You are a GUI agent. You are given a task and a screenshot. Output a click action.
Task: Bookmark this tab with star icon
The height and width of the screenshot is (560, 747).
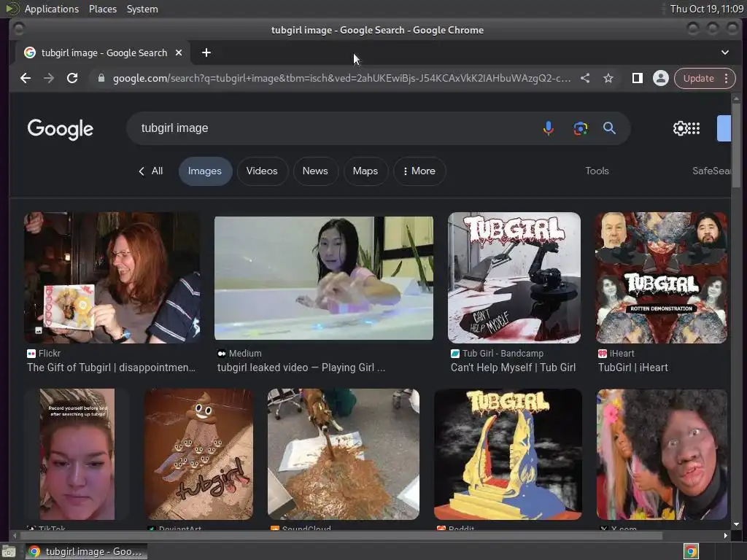(608, 78)
